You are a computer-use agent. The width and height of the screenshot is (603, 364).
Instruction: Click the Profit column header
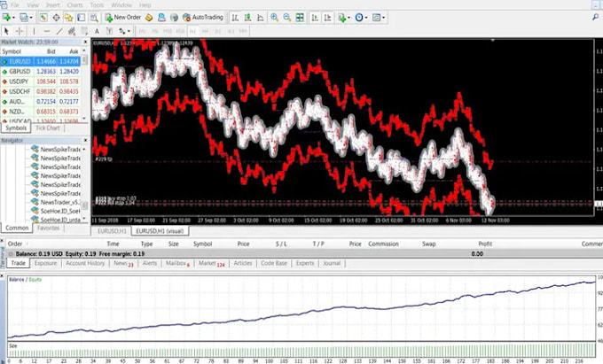(x=484, y=243)
